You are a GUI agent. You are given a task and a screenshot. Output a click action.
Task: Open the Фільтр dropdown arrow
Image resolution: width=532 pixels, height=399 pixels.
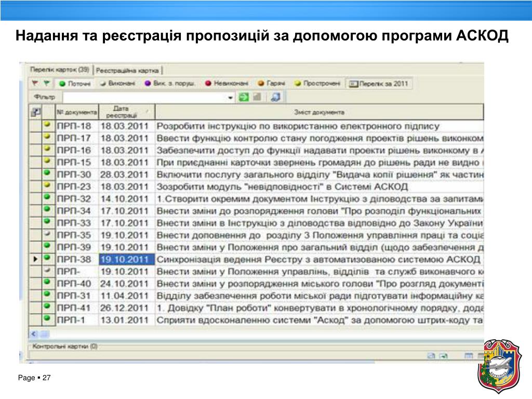(231, 98)
